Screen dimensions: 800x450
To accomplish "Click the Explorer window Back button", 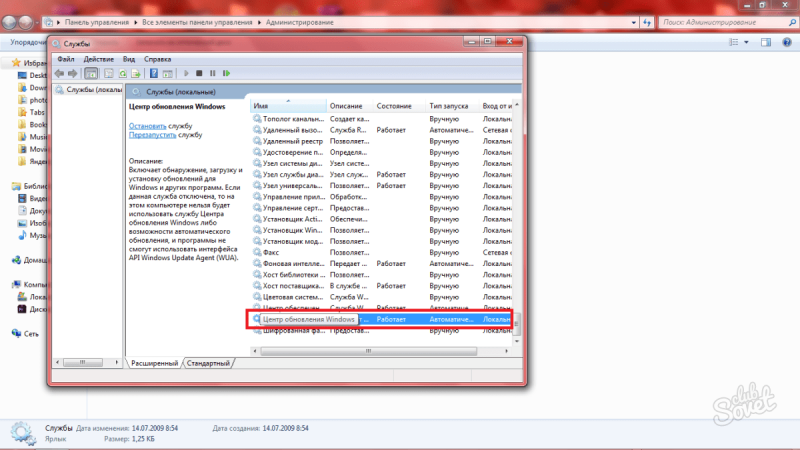I will (9, 22).
